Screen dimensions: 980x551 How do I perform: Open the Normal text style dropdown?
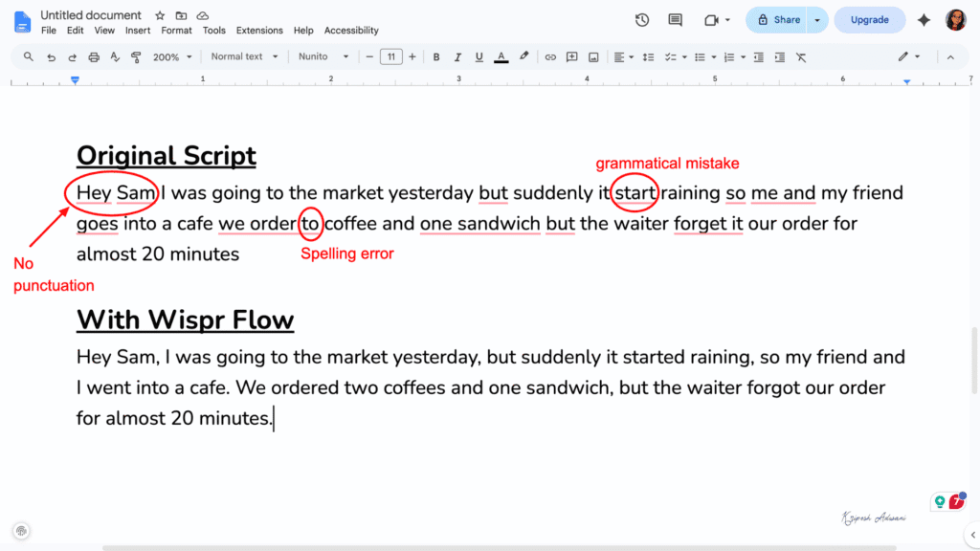(244, 56)
